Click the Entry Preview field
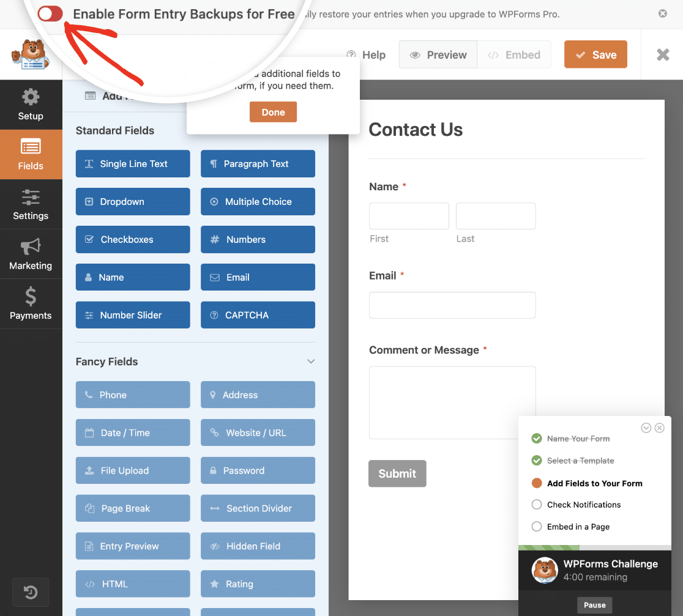683x616 pixels. pyautogui.click(x=133, y=546)
